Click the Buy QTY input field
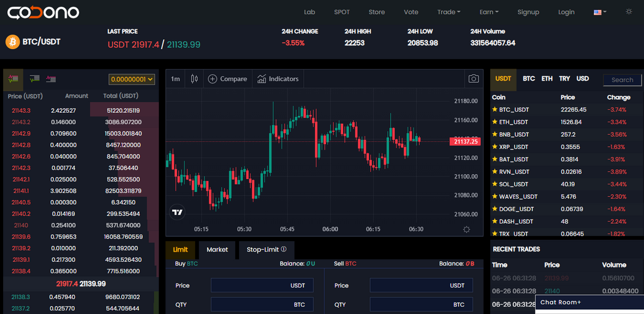The height and width of the screenshot is (314, 644). pos(262,305)
